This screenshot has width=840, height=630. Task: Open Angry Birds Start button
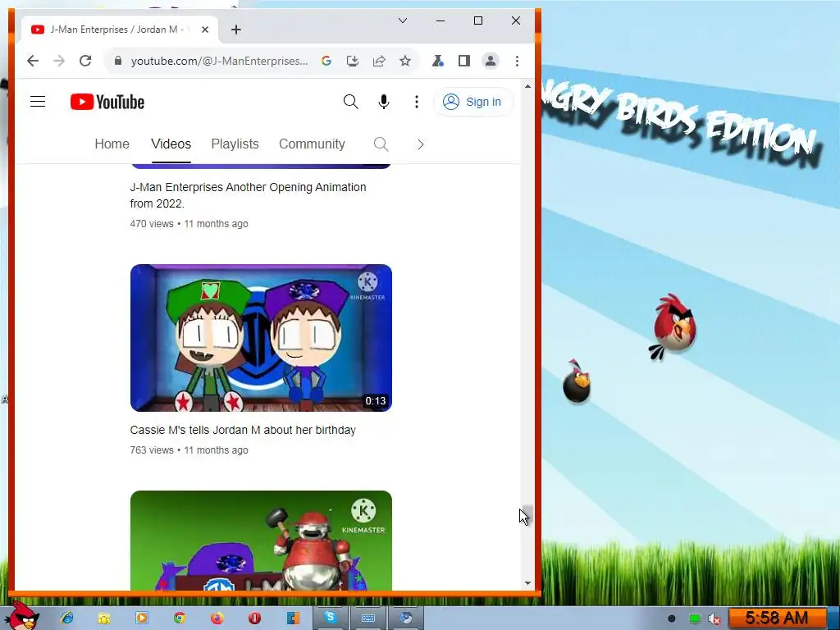[21, 616]
